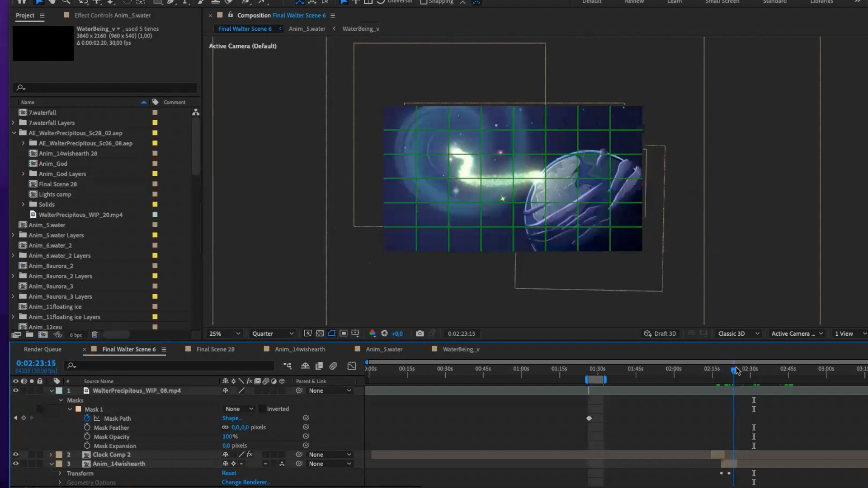
Task: Click the Change Renderer link
Action: point(245,482)
